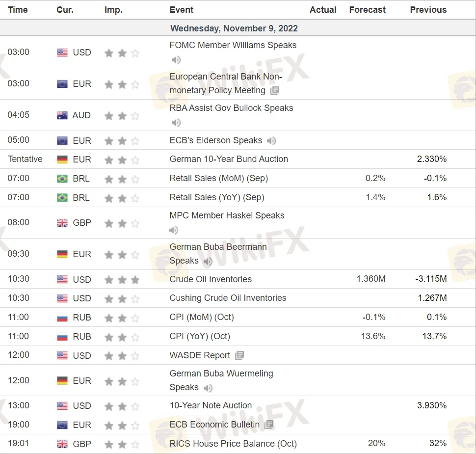Image resolution: width=476 pixels, height=454 pixels.
Task: Click the Time column header
Action: tap(18, 10)
